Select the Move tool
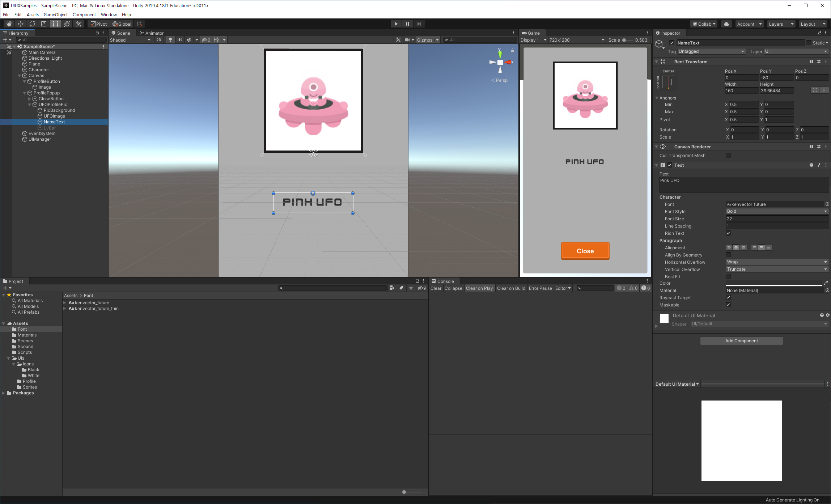831x504 pixels. click(x=21, y=24)
